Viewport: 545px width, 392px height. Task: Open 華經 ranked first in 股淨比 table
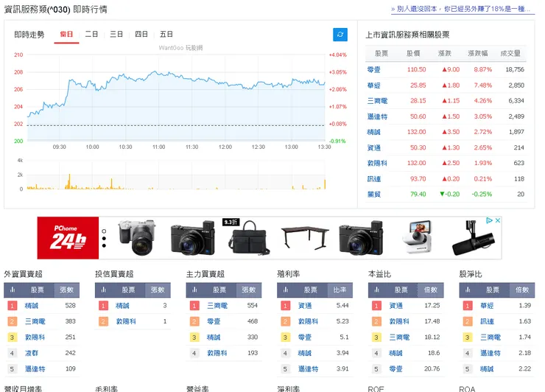487,305
